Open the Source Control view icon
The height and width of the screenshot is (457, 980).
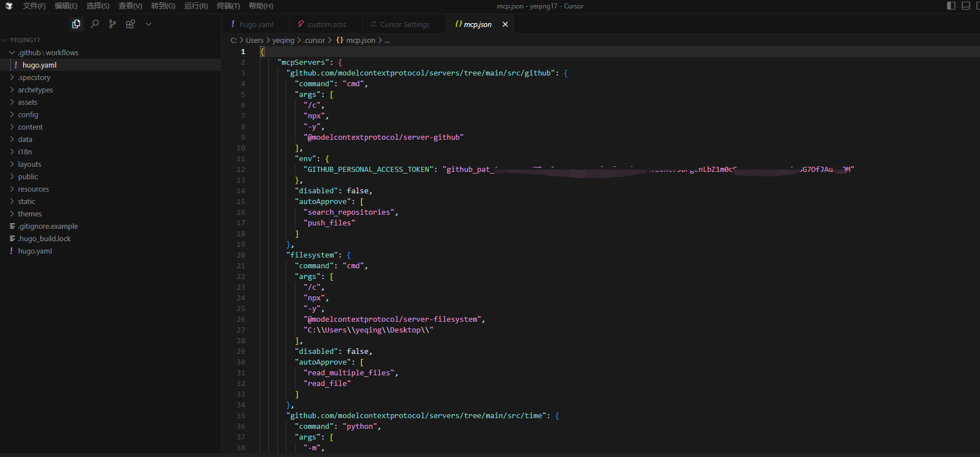coord(112,24)
